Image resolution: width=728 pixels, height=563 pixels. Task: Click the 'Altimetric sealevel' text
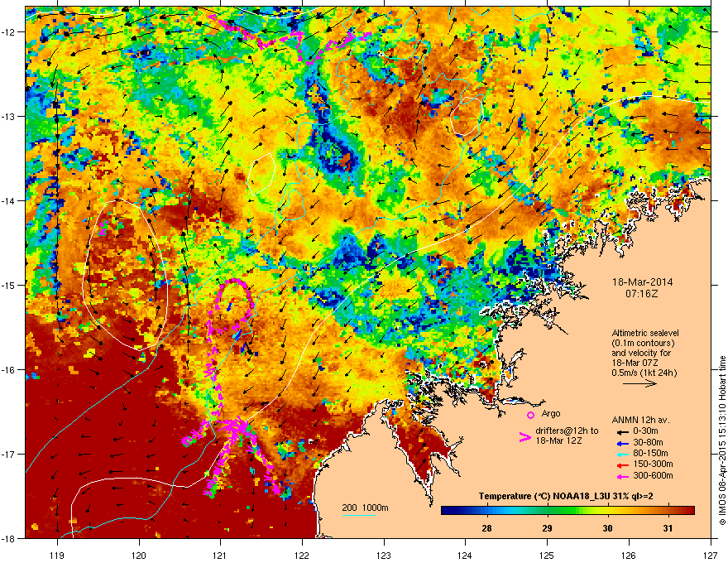tap(645, 333)
